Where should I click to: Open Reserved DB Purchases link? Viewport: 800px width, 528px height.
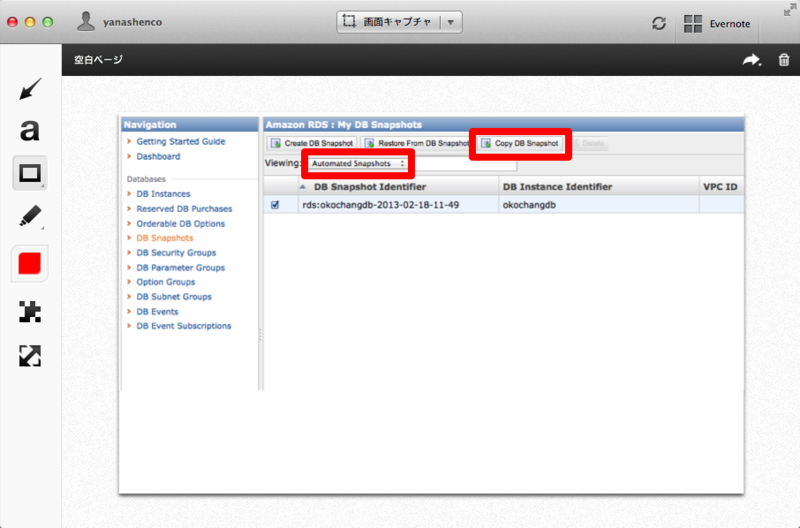pos(184,209)
